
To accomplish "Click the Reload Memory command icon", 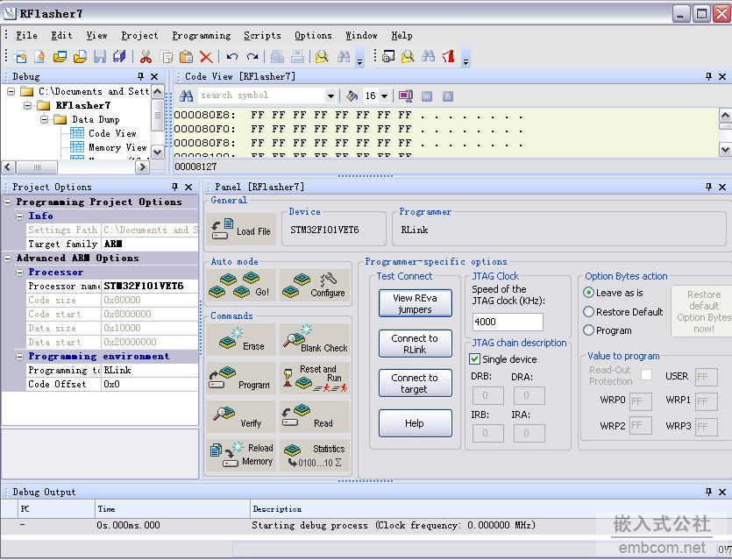I will pos(241,455).
